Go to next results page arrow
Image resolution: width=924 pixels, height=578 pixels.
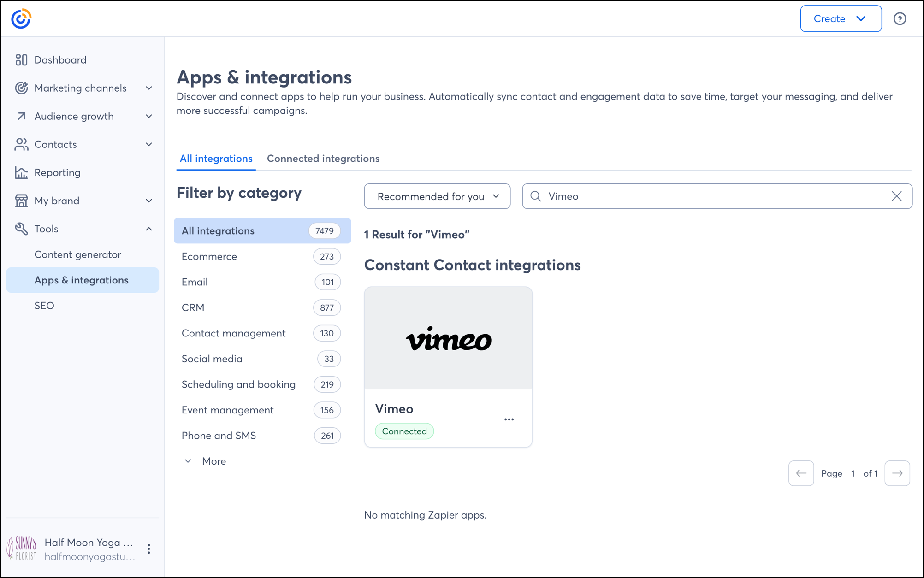coord(897,473)
